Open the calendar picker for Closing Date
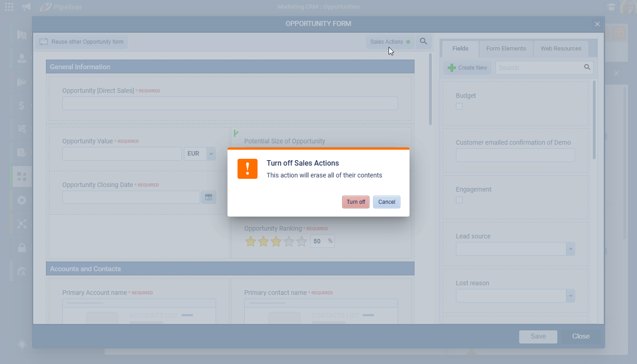 [x=208, y=197]
